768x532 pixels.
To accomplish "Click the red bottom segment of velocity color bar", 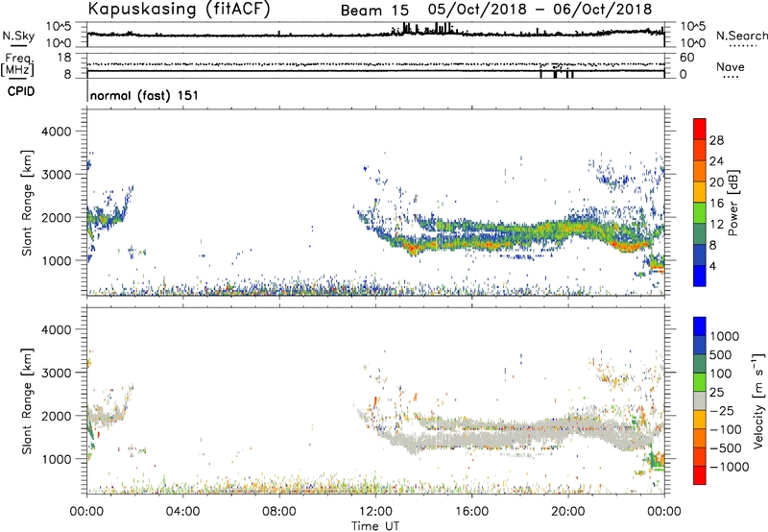I will pyautogui.click(x=700, y=475).
